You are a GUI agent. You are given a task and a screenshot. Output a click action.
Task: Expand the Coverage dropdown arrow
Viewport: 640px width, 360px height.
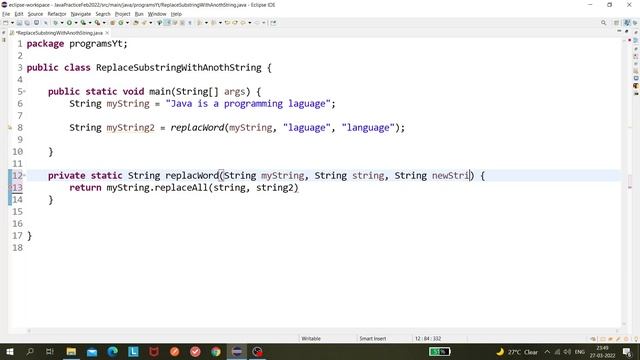click(90, 23)
